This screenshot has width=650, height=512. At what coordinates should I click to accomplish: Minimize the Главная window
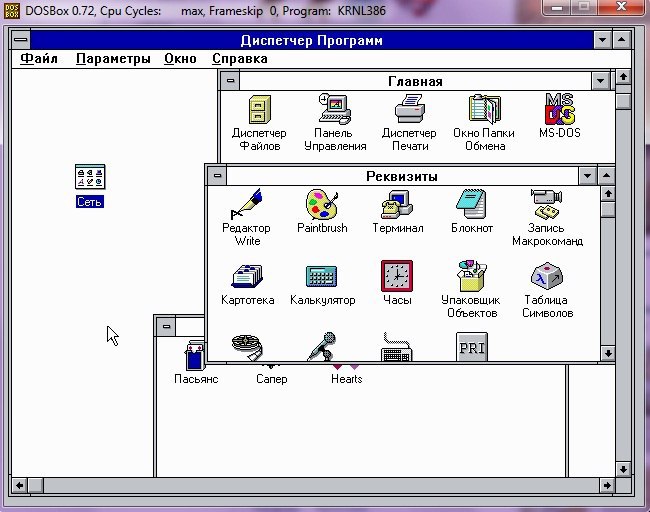[x=600, y=81]
